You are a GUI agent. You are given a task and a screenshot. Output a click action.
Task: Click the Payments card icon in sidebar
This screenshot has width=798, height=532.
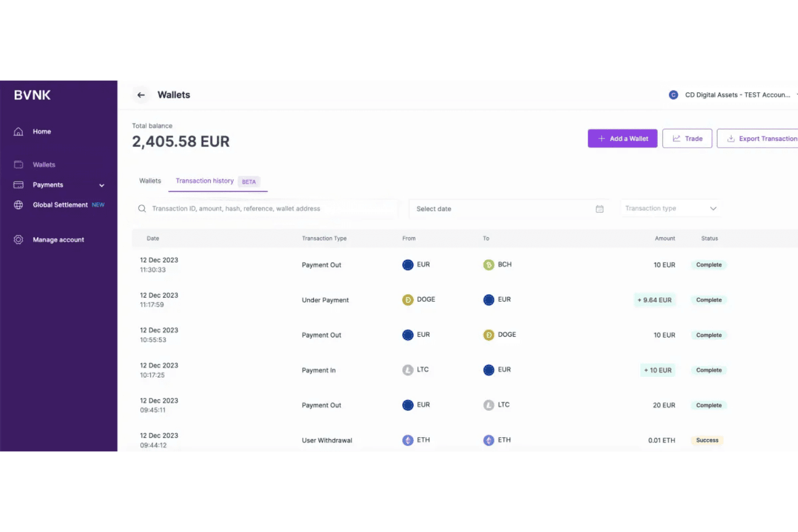(x=18, y=185)
